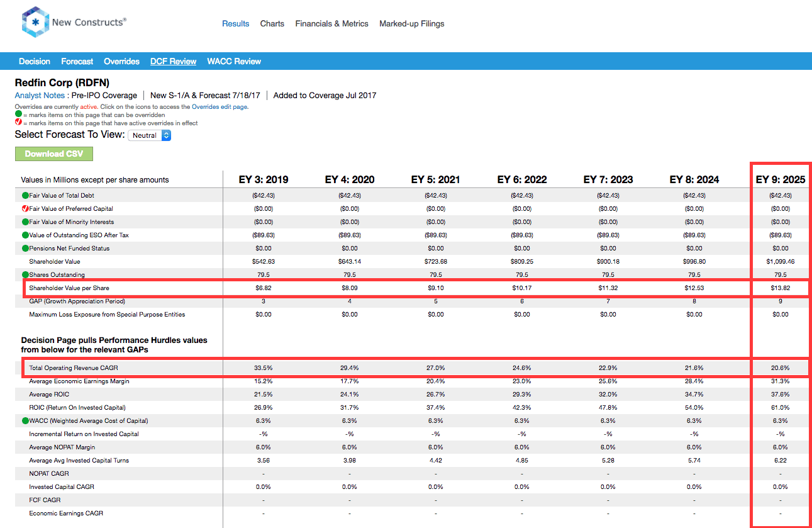The image size is (812, 528).
Task: Click the $6.82 value for 2019
Action: pos(263,288)
